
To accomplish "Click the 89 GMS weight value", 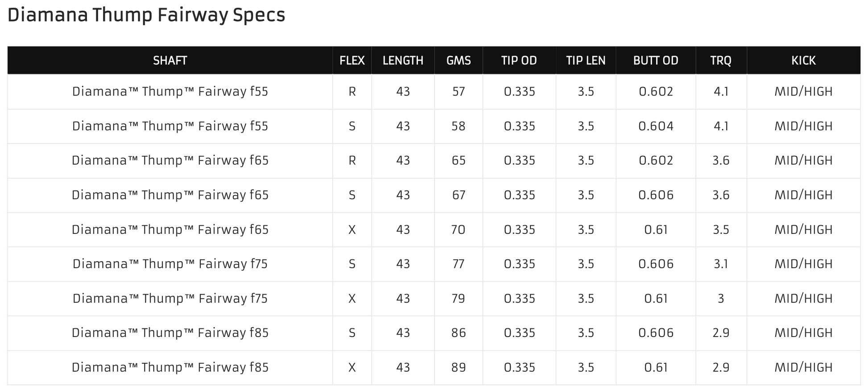I will (x=459, y=367).
